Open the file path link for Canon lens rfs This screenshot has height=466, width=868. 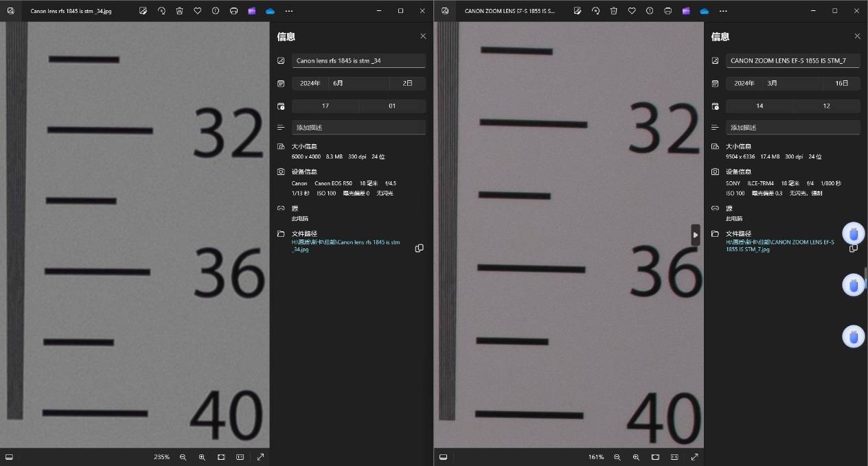pos(346,246)
